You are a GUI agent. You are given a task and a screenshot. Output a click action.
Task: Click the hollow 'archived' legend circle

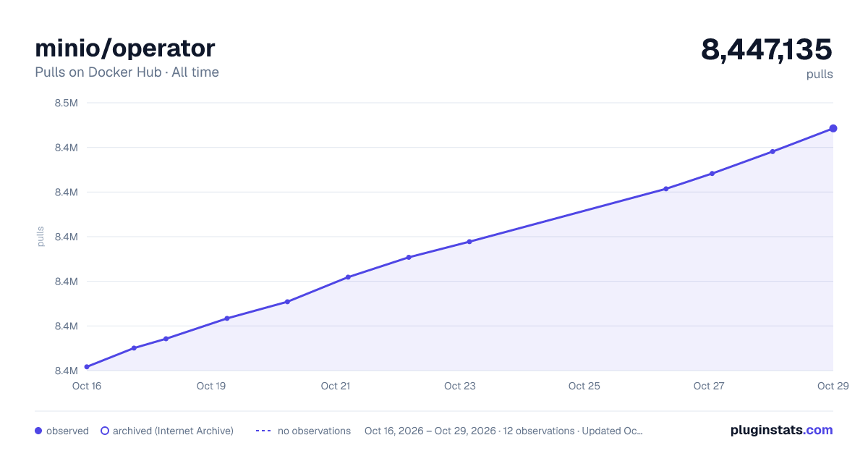(x=104, y=431)
